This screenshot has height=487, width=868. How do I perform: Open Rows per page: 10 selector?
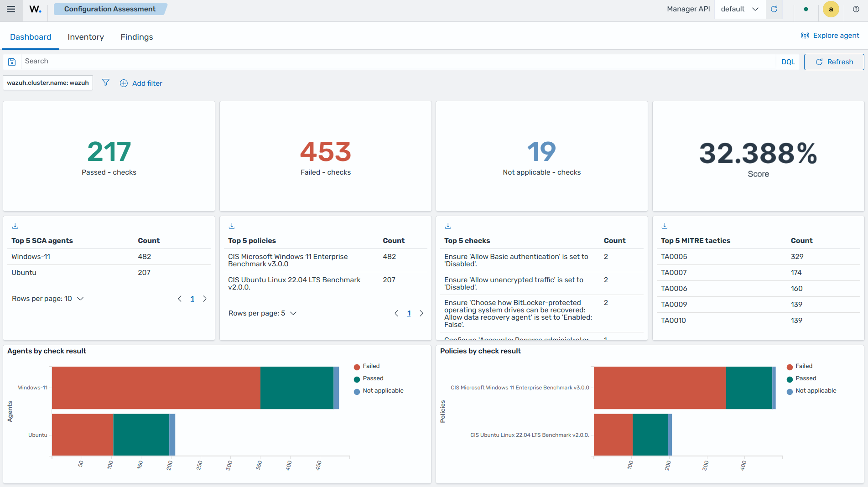click(x=48, y=299)
